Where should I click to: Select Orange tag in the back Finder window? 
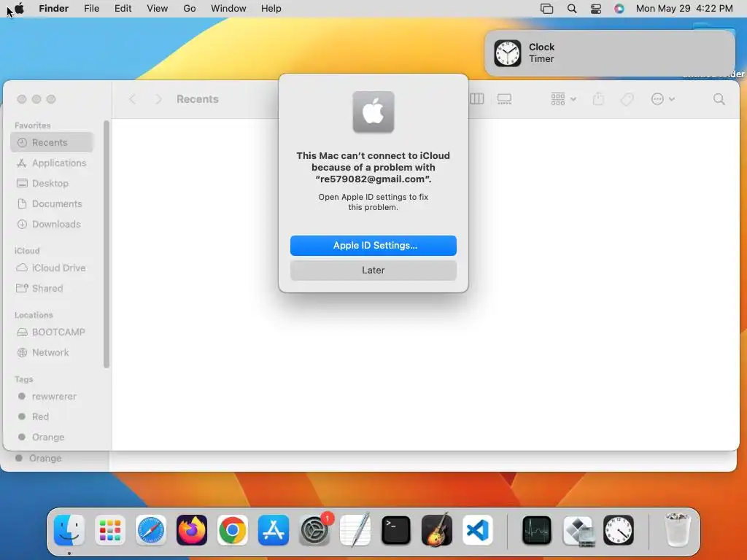pos(45,459)
